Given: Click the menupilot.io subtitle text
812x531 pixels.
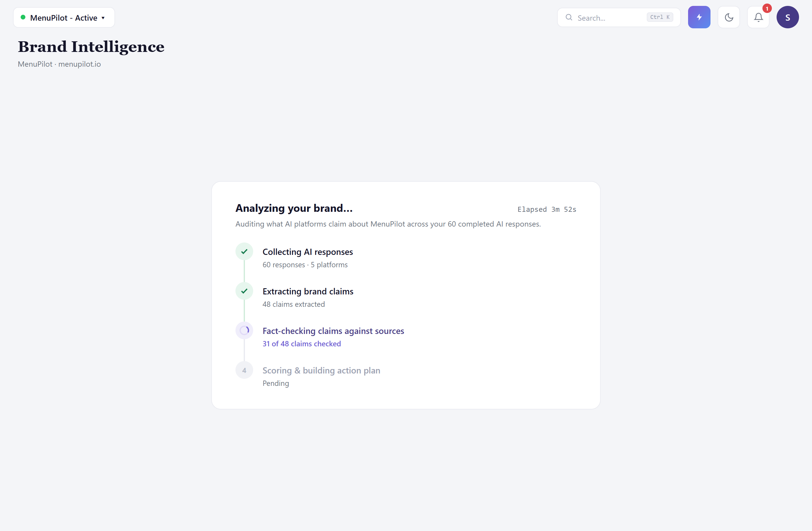Looking at the screenshot, I should [x=79, y=64].
